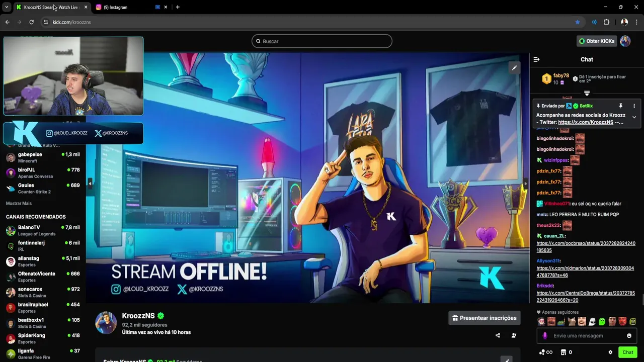Open the emoji picker in message box
644x362 pixels.
pos(629,336)
